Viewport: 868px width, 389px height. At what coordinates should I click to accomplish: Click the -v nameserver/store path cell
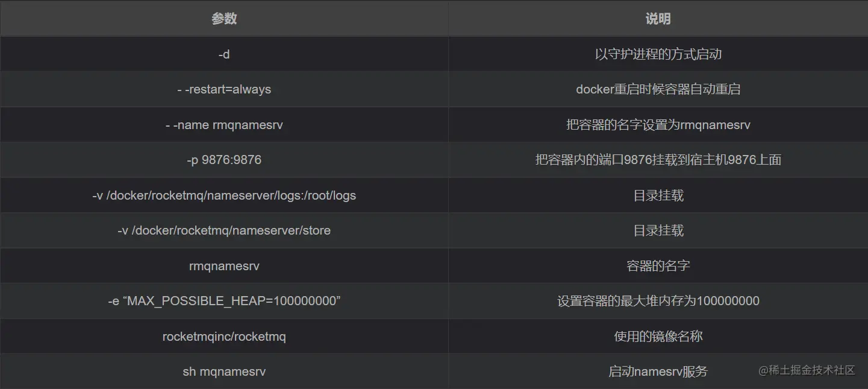pyautogui.click(x=224, y=230)
